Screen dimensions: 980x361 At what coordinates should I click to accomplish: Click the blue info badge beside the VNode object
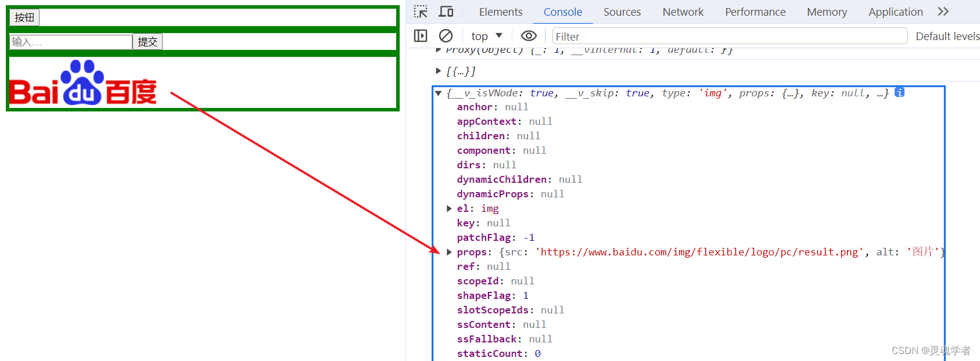point(899,92)
